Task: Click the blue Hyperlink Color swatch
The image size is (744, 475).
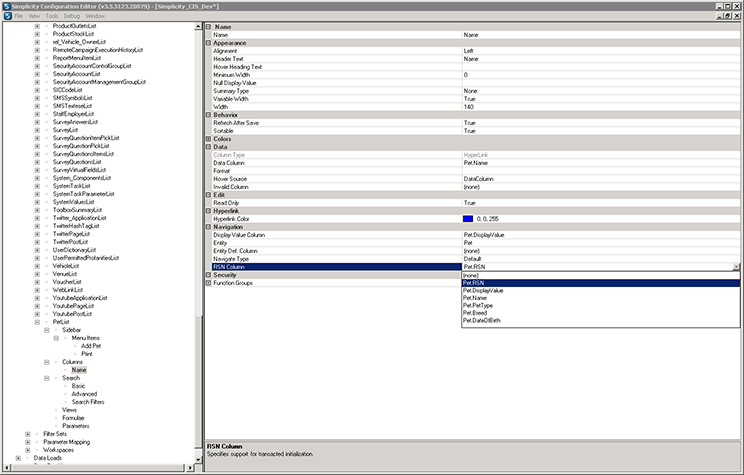Action: coord(468,219)
